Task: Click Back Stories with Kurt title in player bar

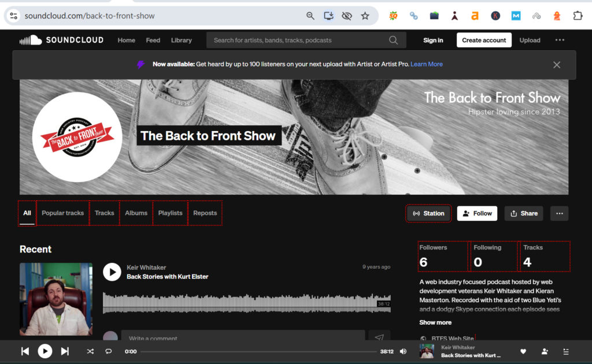Action: [471, 355]
